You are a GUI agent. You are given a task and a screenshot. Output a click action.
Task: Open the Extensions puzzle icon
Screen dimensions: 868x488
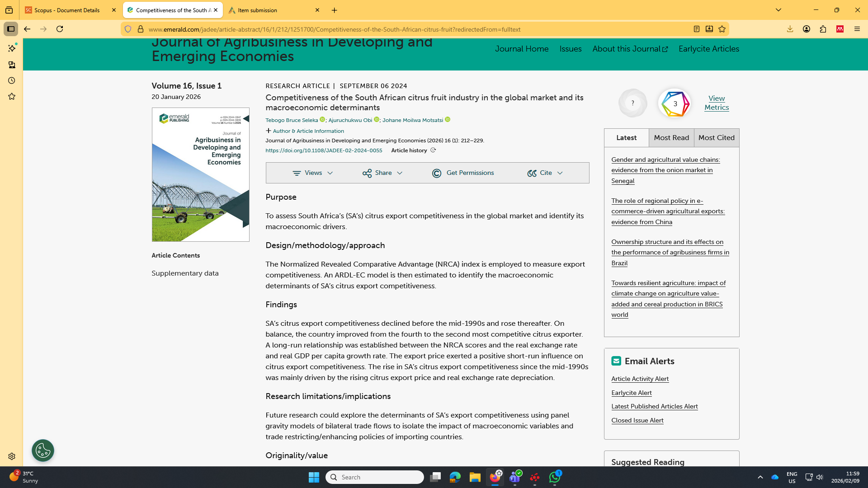[x=823, y=29]
